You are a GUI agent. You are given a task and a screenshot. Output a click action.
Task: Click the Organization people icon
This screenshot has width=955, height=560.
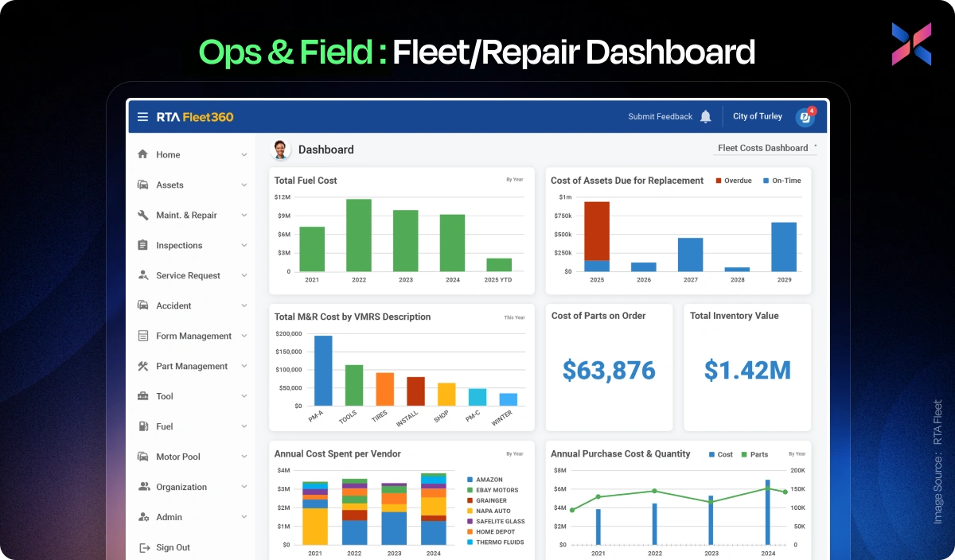[143, 487]
